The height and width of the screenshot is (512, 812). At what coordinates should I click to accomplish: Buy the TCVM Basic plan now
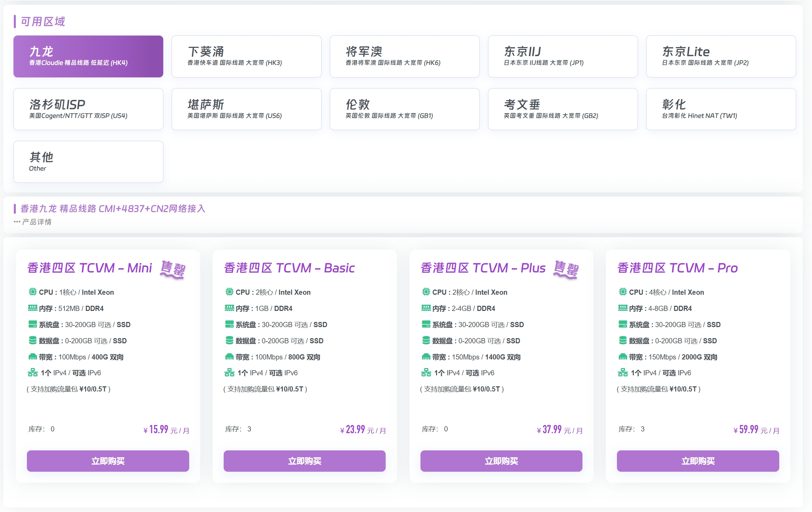(x=304, y=461)
